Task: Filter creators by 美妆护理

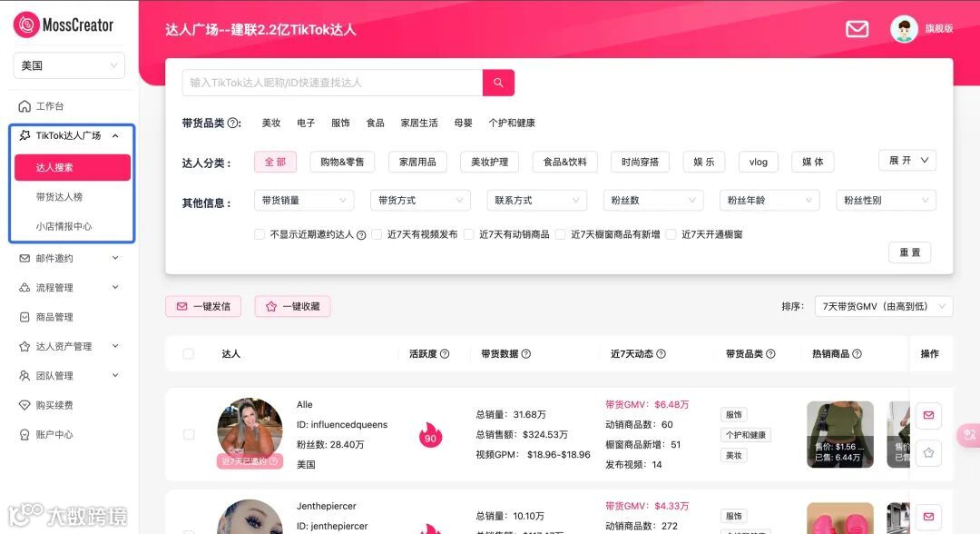Action: (x=489, y=162)
